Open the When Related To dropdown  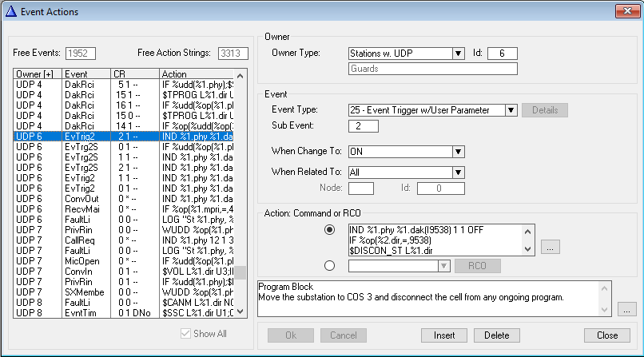(458, 172)
